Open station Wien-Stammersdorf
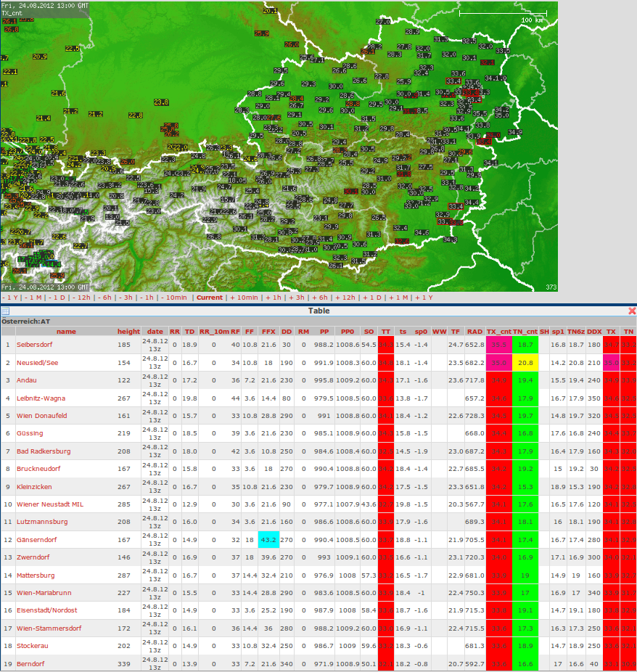 coord(49,628)
